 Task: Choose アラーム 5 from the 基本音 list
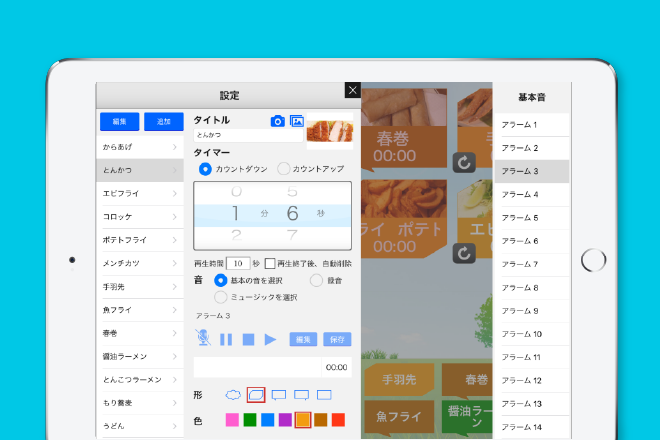point(532,218)
